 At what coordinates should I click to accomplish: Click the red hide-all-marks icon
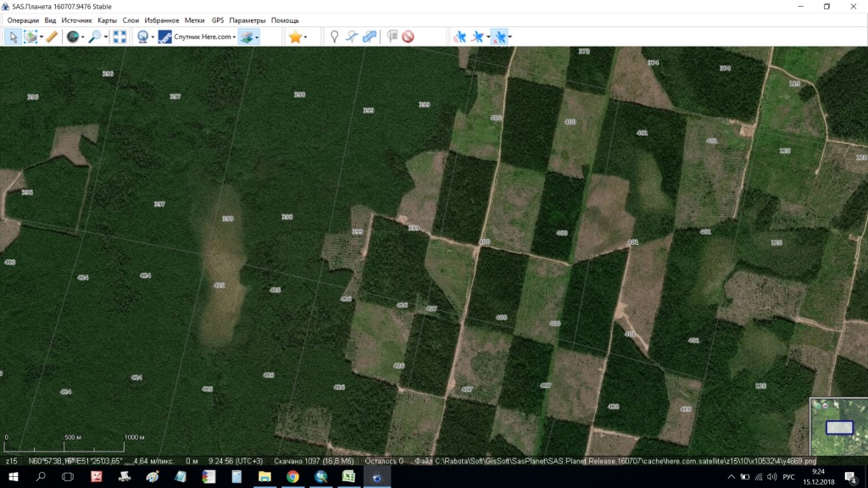(408, 36)
